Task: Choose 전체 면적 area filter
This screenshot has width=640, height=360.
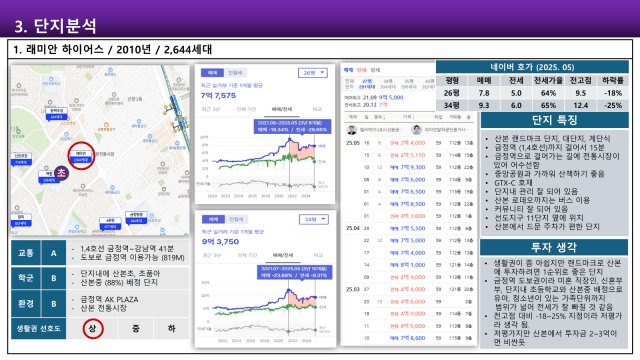Action: coord(349,84)
